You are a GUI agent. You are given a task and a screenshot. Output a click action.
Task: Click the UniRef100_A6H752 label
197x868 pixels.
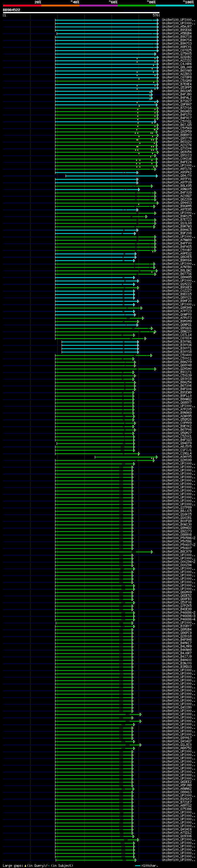(177, 748)
